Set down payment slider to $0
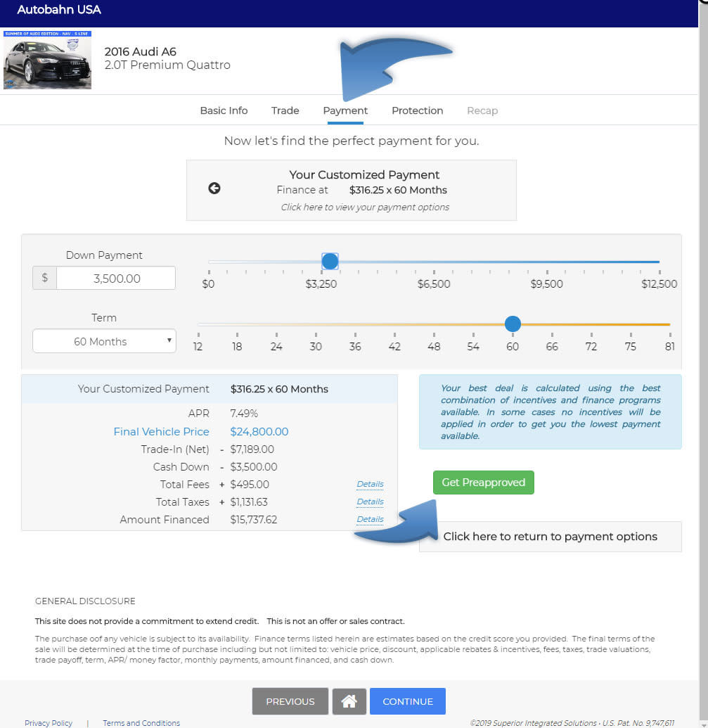Screen dimensions: 708x728 click(209, 262)
